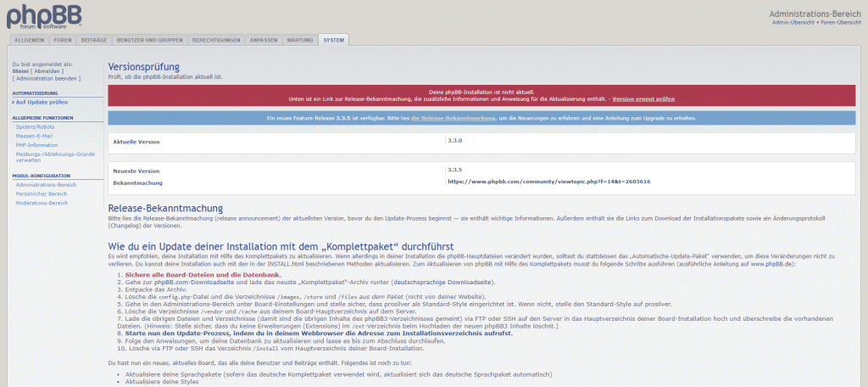Click Abmelden to log out
The image size is (868, 387).
[x=47, y=71]
